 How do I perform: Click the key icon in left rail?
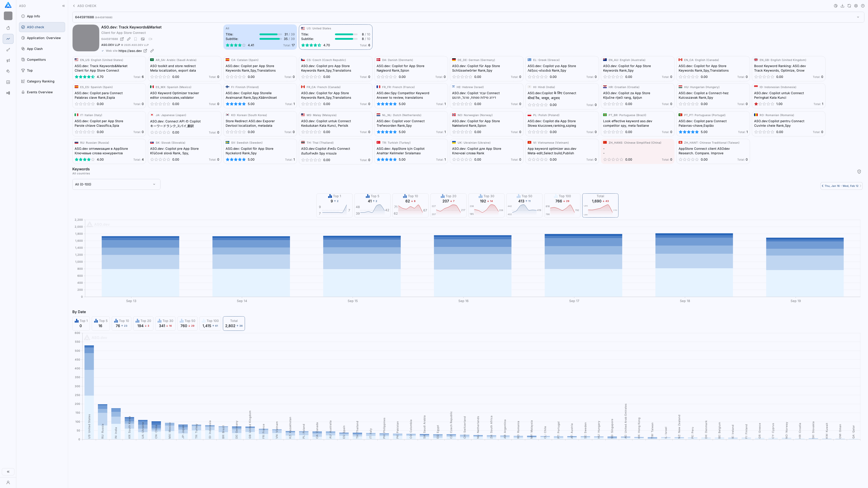[x=8, y=50]
